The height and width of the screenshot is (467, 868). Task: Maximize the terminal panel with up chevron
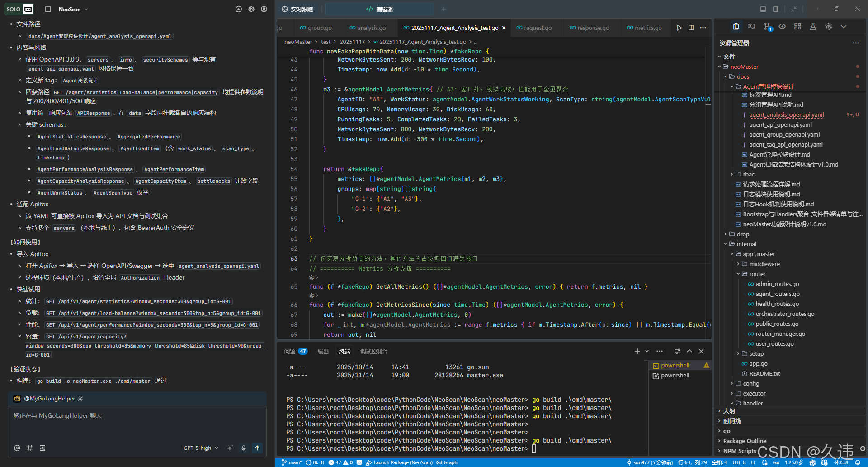[x=689, y=351]
